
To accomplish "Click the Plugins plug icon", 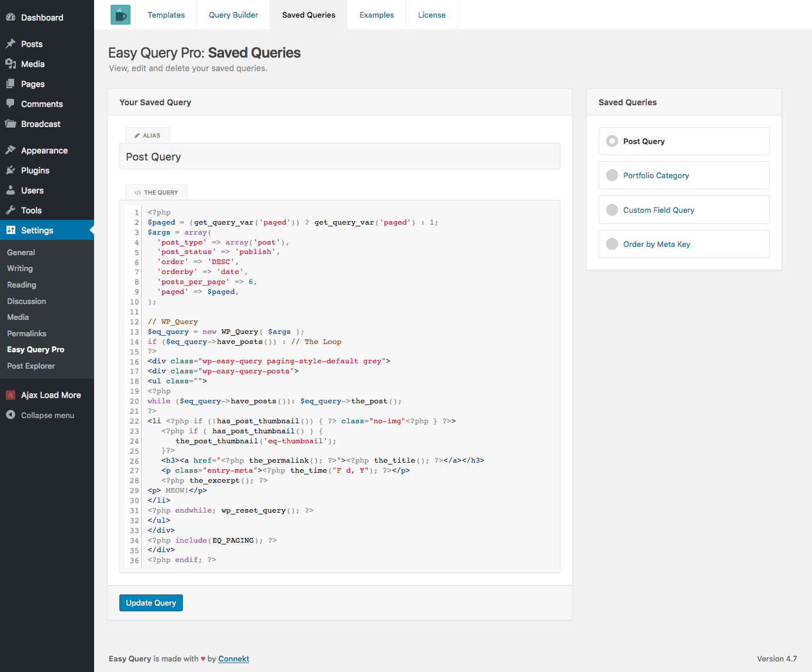I will click(11, 170).
